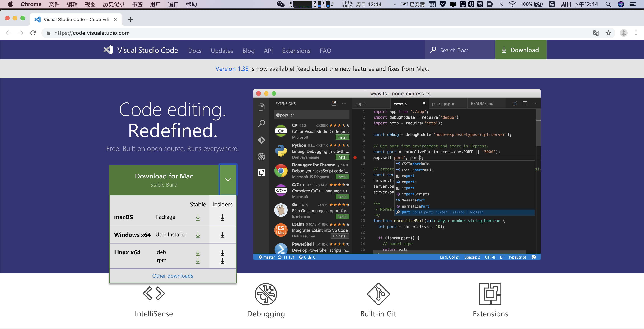Click the green Download button in header
The height and width of the screenshot is (329, 644).
coord(520,50)
